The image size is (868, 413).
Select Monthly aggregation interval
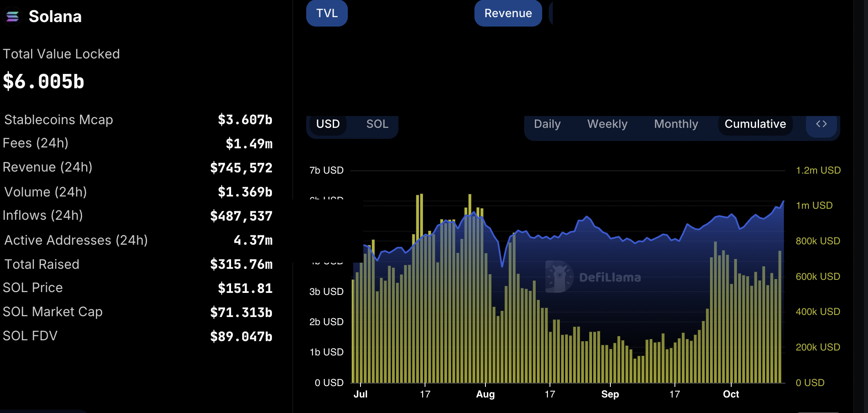(676, 124)
